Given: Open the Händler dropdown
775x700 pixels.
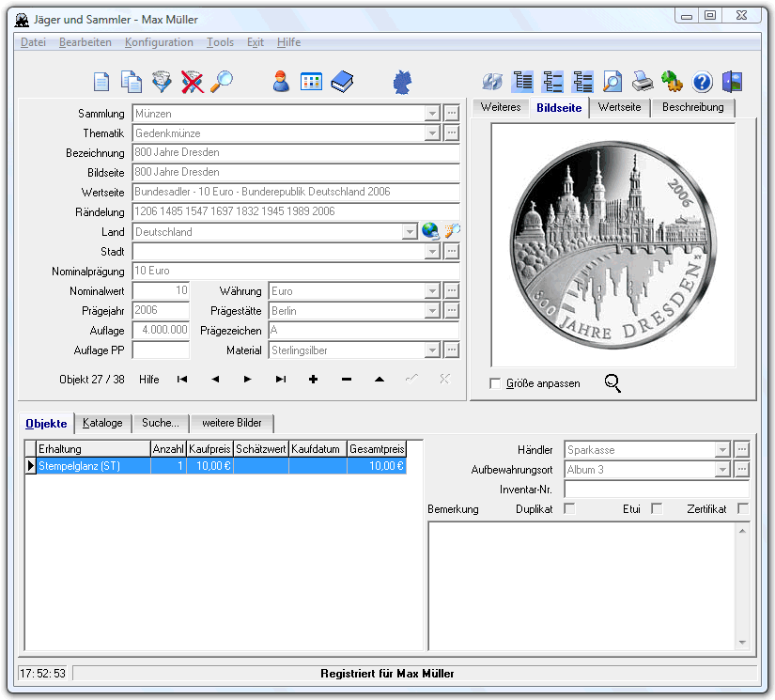Looking at the screenshot, I should (722, 450).
